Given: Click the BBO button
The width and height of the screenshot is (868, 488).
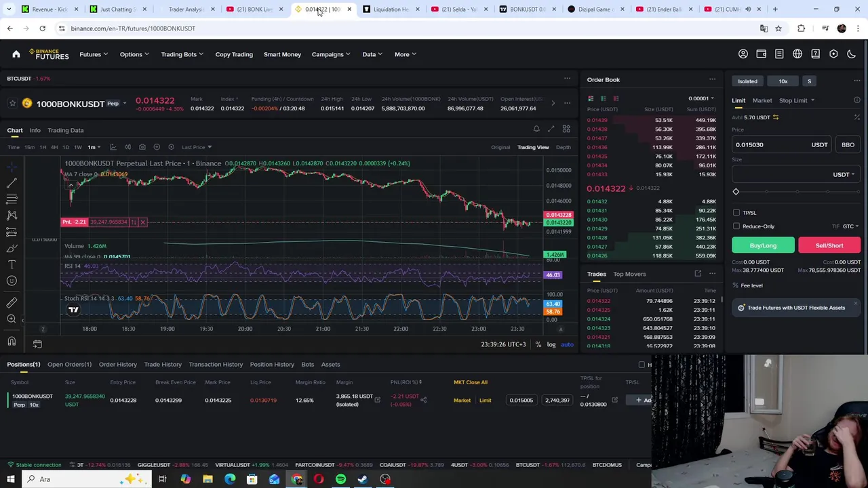Looking at the screenshot, I should click(848, 144).
